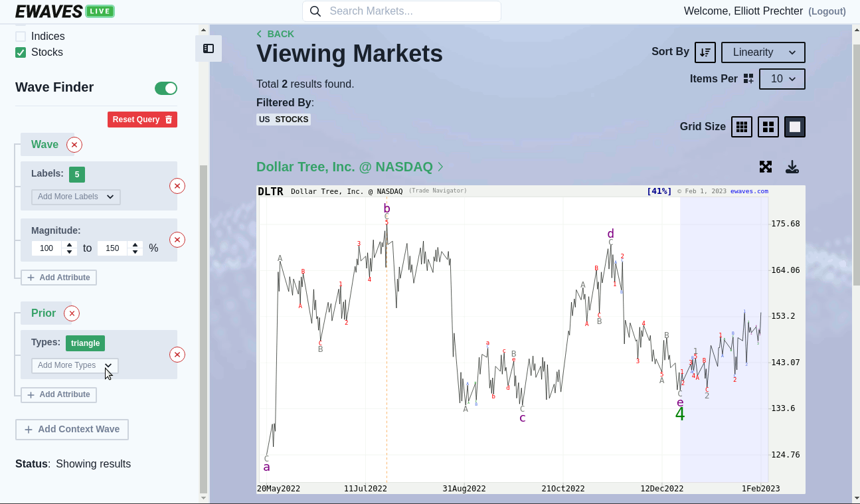Decrease the minimum magnitude value of 100
This screenshot has height=504, width=860.
tap(70, 252)
